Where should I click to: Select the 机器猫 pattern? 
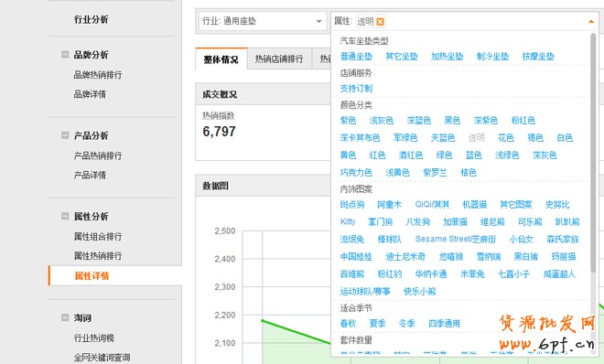[475, 204]
